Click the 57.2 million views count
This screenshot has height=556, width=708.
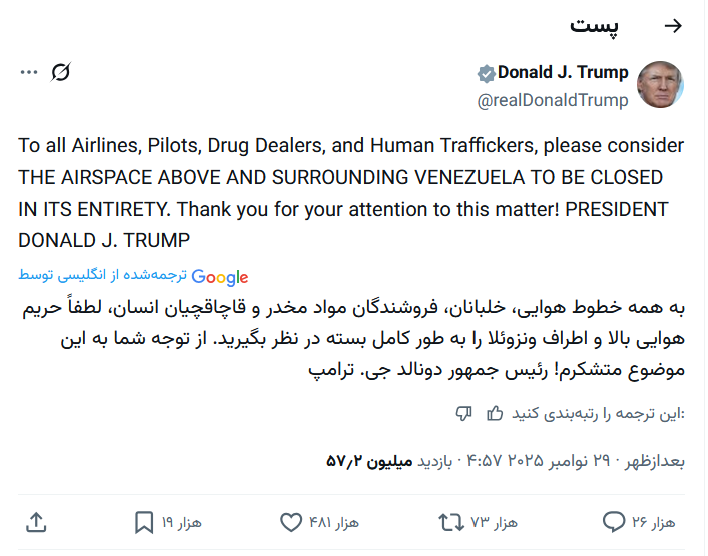point(370,461)
